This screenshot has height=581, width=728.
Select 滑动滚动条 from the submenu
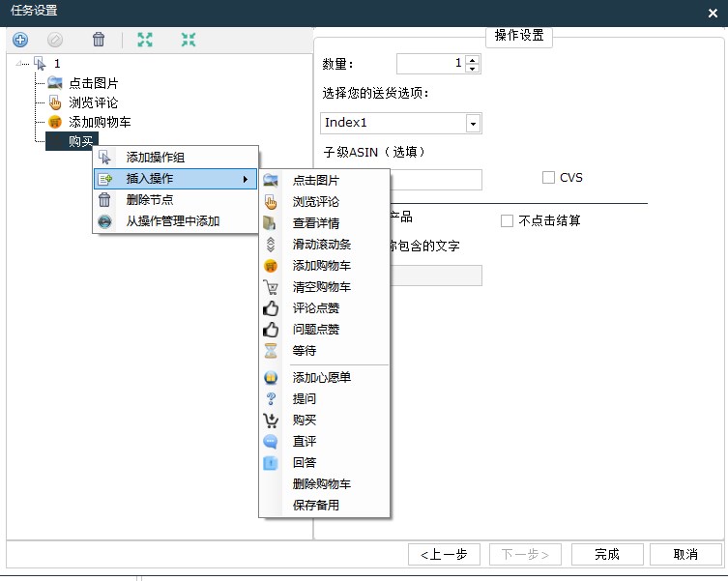[x=324, y=245]
